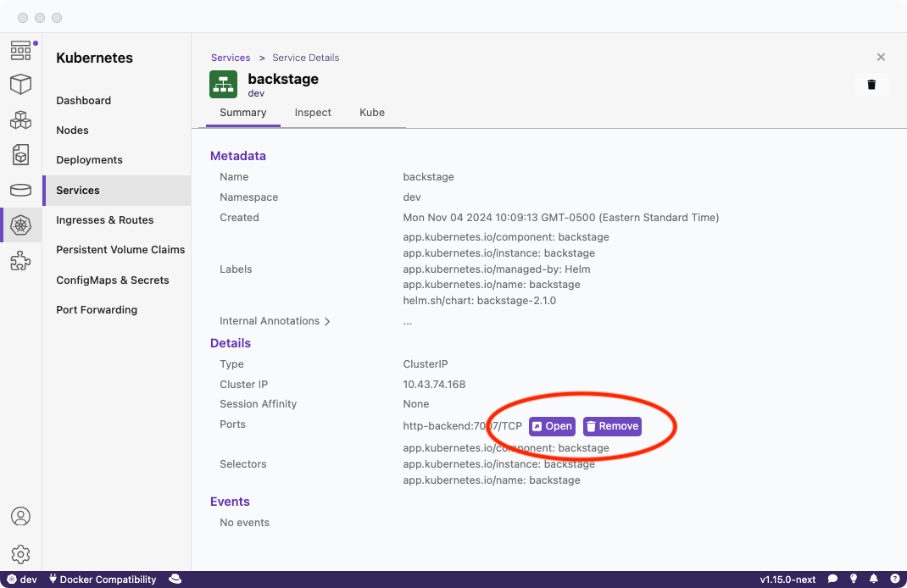Remove the http-backend port forward
This screenshot has height=588, width=907.
tap(612, 426)
